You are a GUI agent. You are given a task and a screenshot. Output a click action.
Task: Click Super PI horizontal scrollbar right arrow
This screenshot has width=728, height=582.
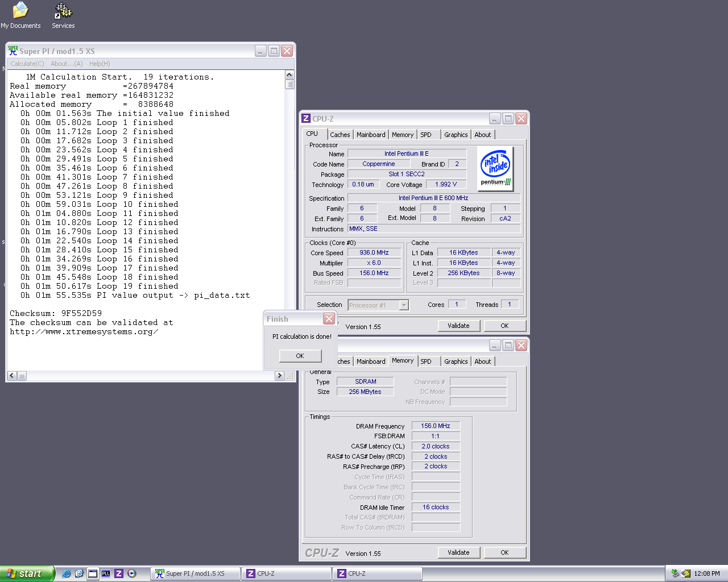(279, 376)
